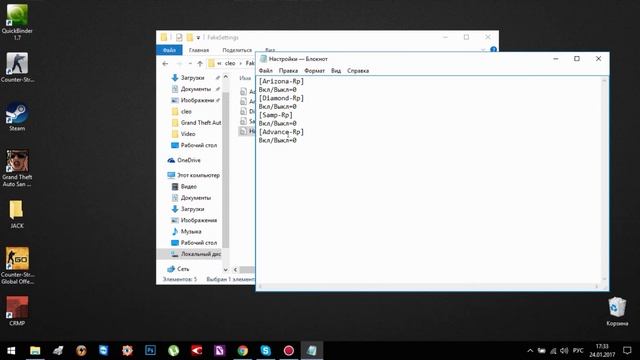The height and width of the screenshot is (360, 640).
Task: Select Этот компьютер in Explorer sidebar
Action: point(198,175)
